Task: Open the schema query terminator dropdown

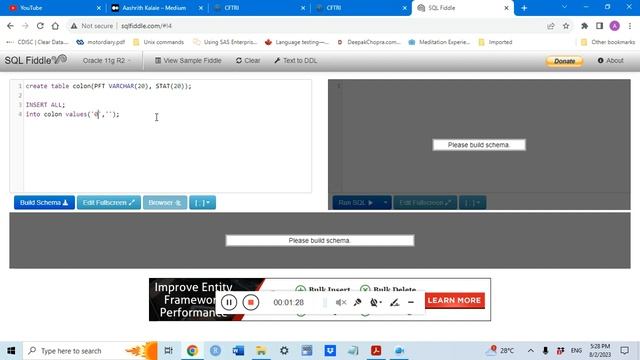Action: pyautogui.click(x=202, y=202)
